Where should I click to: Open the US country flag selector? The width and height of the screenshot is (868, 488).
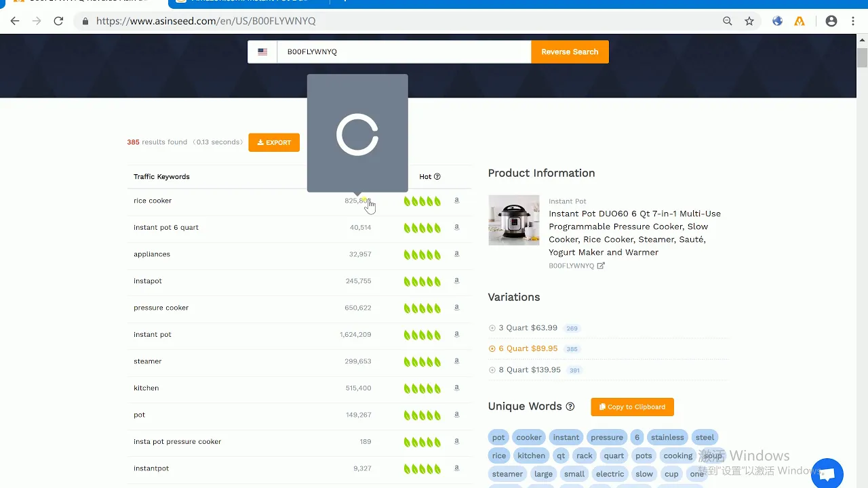[262, 52]
